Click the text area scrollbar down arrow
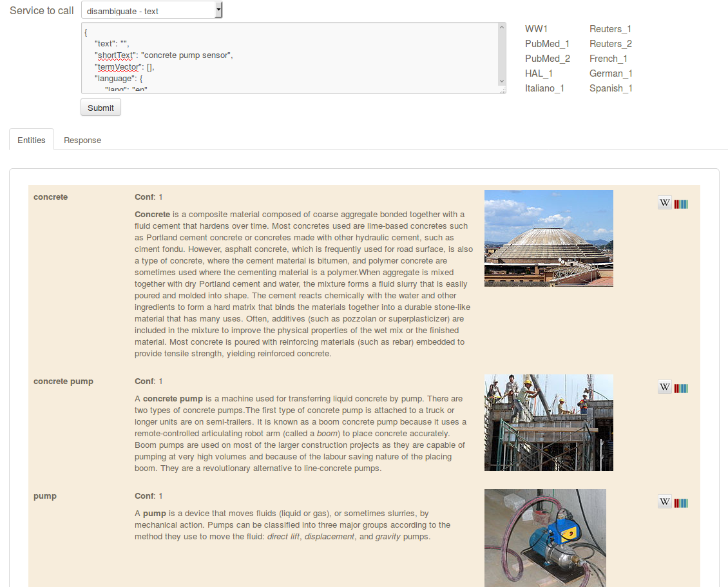The width and height of the screenshot is (728, 587). pyautogui.click(x=501, y=81)
